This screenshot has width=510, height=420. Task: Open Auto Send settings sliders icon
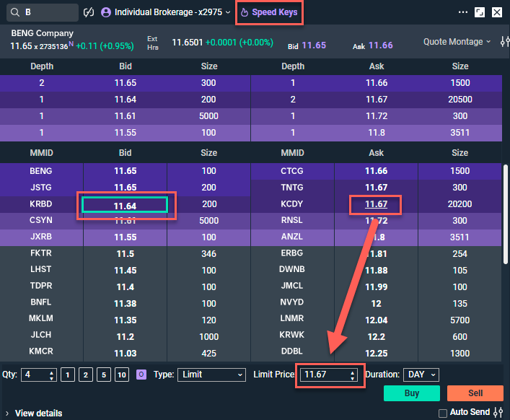[498, 412]
